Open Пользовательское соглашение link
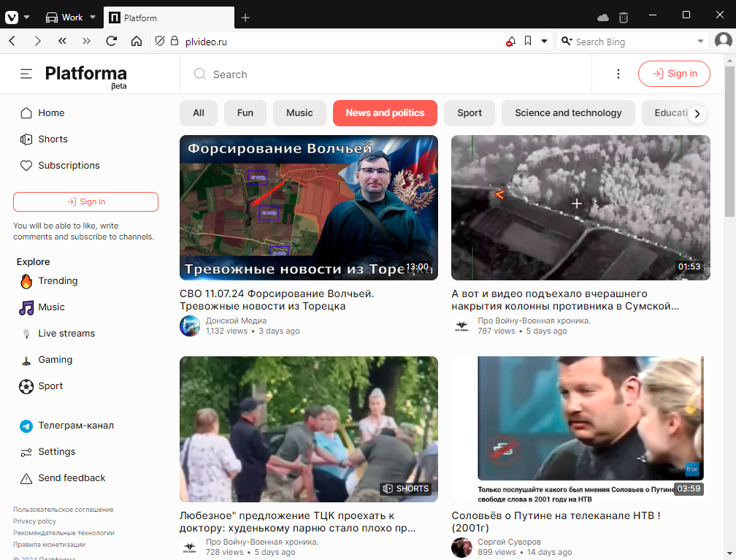Image resolution: width=736 pixels, height=560 pixels. (64, 510)
